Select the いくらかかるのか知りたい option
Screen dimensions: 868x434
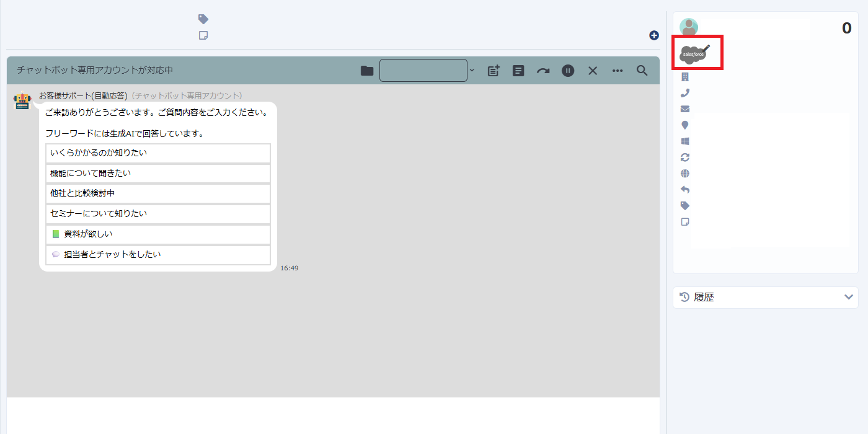coord(158,153)
